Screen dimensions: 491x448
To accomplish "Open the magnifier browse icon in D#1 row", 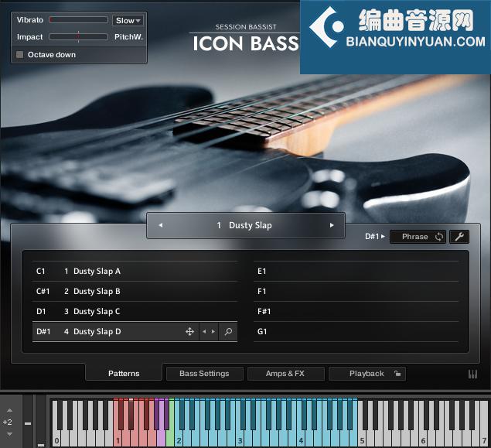I will point(228,331).
